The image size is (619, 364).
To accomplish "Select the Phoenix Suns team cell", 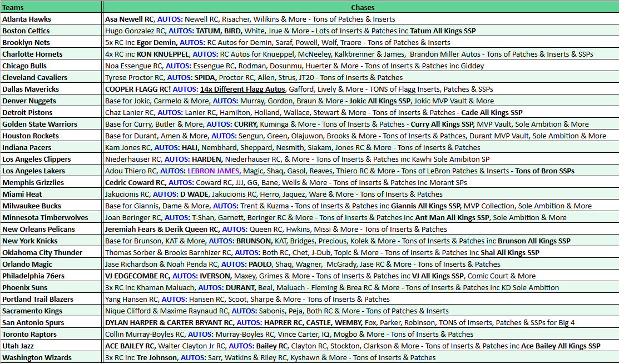I will 51,287.
